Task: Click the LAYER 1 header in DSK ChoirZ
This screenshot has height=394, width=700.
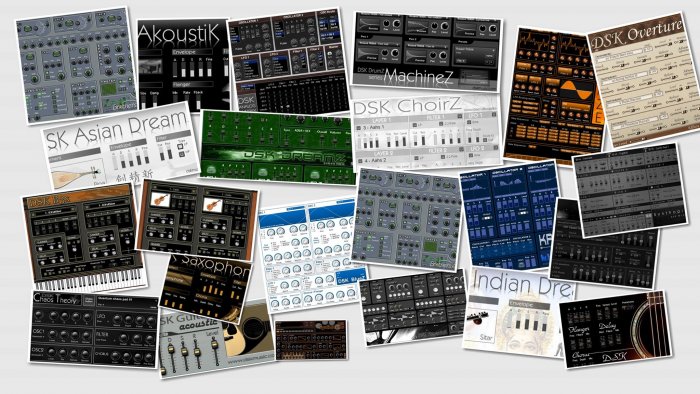Action: click(x=382, y=120)
